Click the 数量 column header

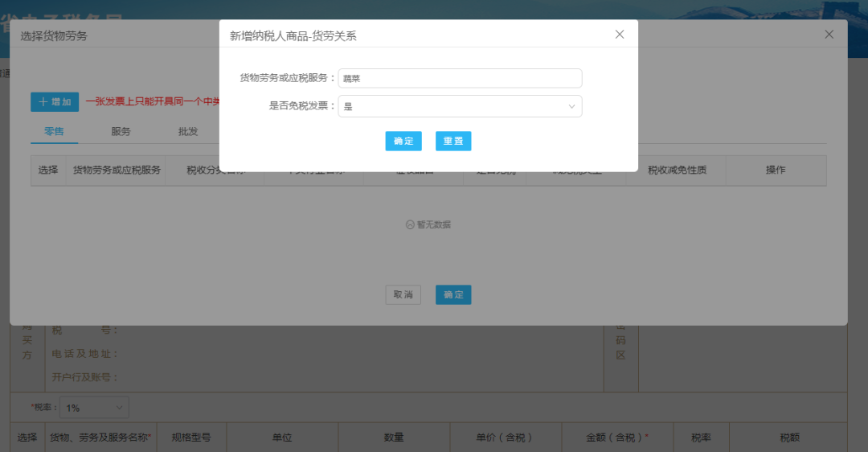click(394, 438)
